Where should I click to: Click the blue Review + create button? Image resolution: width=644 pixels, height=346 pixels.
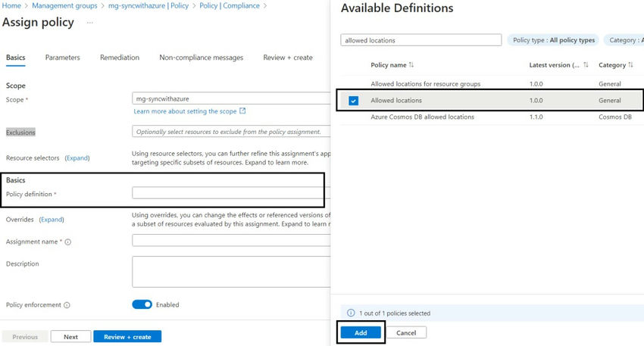[x=127, y=337]
